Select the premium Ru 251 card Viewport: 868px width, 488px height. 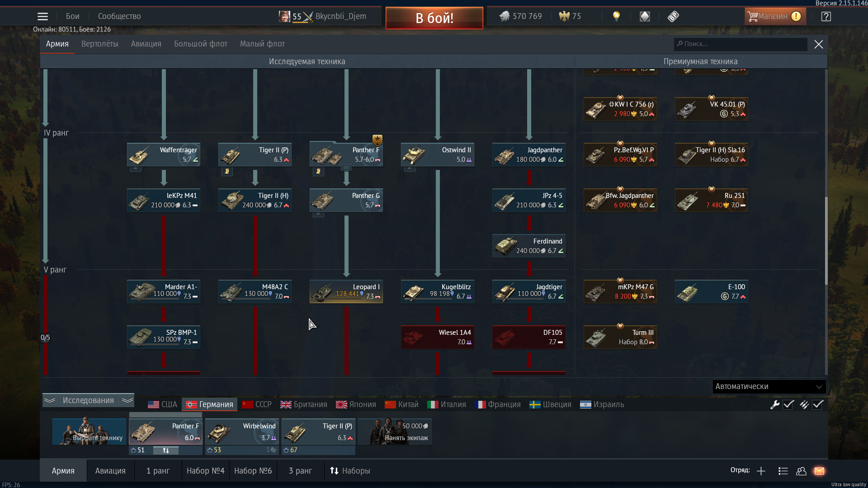pyautogui.click(x=712, y=200)
